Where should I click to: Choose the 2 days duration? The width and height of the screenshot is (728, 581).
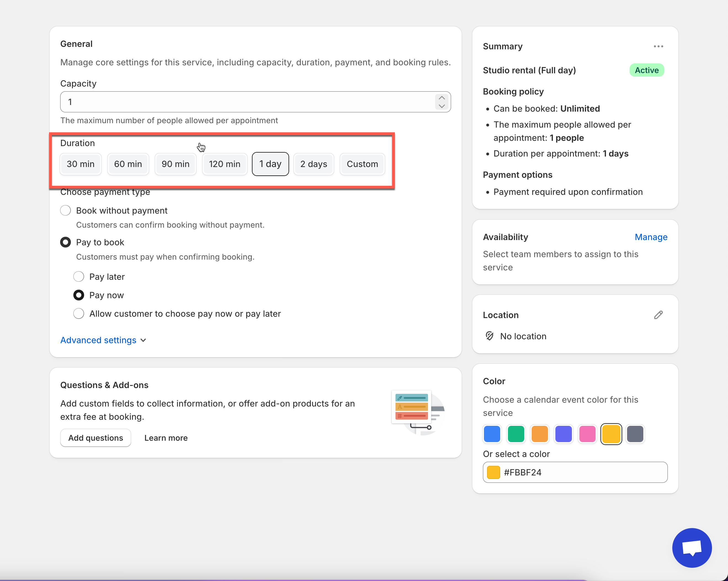point(313,164)
